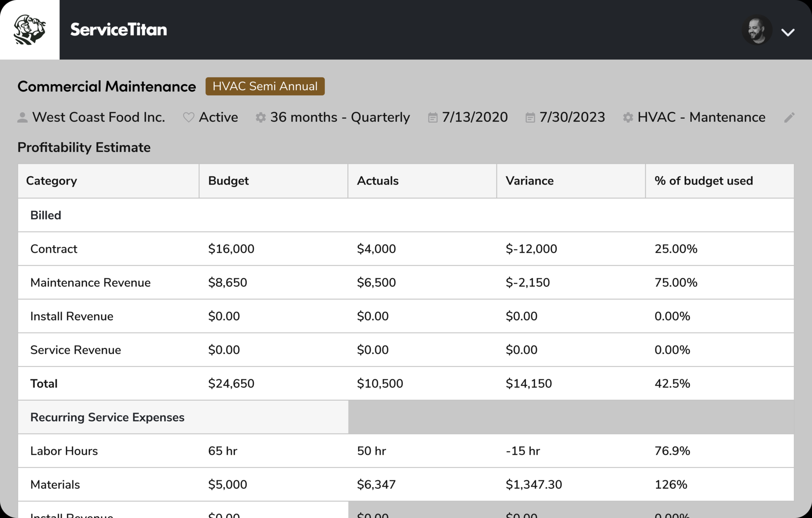The width and height of the screenshot is (812, 518).
Task: Select the HVAC Semi Annual tag
Action: pos(265,86)
